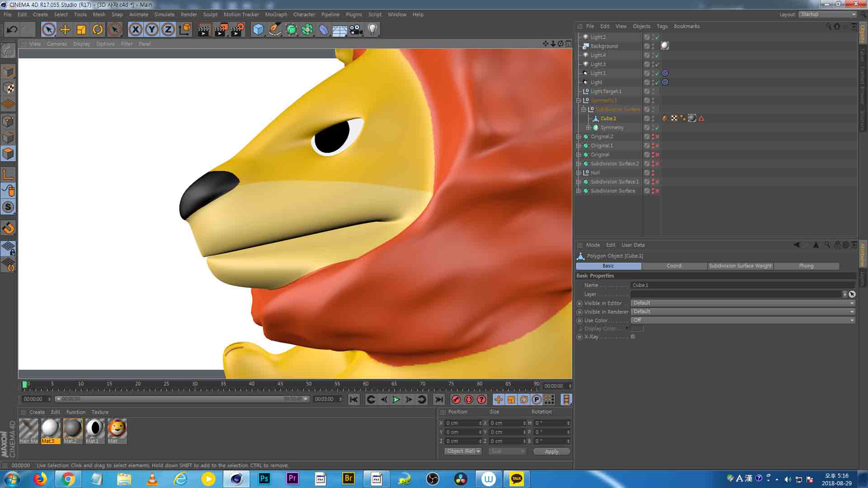Select the Move tool

tap(65, 30)
